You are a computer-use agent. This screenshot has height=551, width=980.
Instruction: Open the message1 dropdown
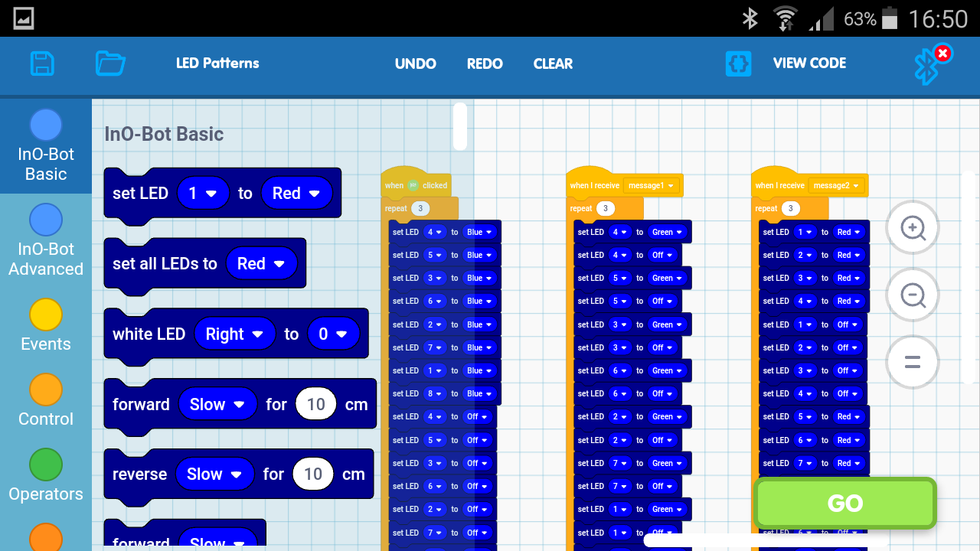coord(651,186)
